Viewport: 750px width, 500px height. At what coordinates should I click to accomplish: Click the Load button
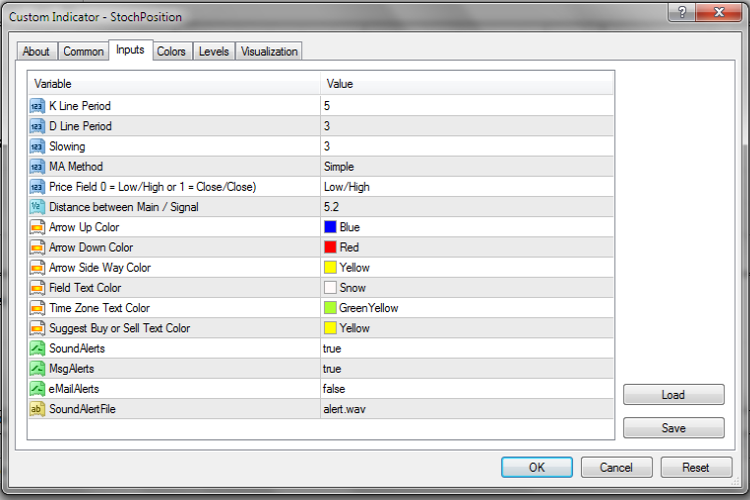[x=673, y=395]
